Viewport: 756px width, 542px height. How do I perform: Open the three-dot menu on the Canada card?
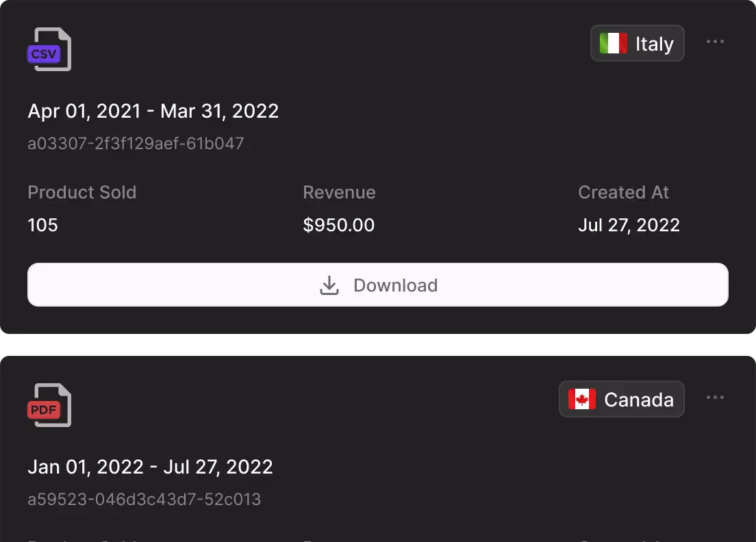tap(715, 398)
